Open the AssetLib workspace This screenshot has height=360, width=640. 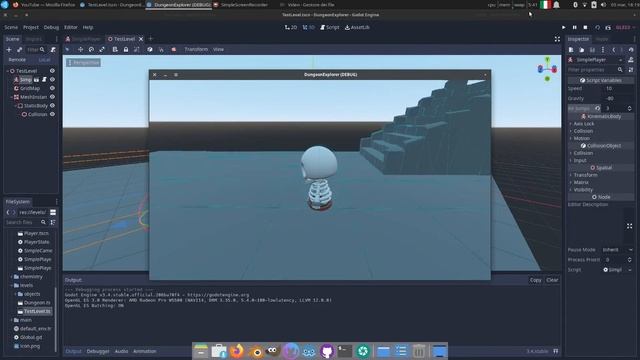(x=357, y=27)
